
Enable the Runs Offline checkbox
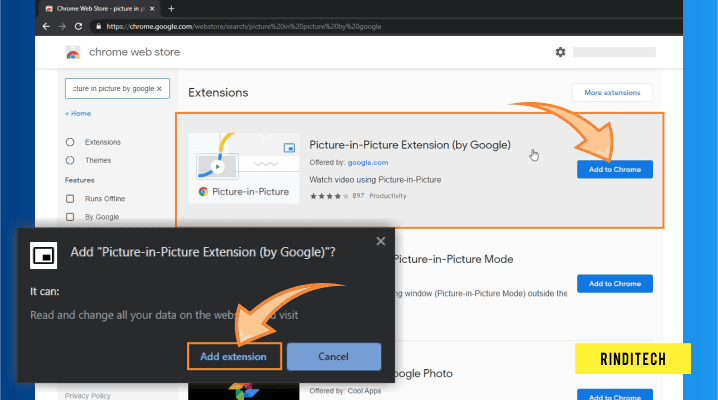coord(70,199)
